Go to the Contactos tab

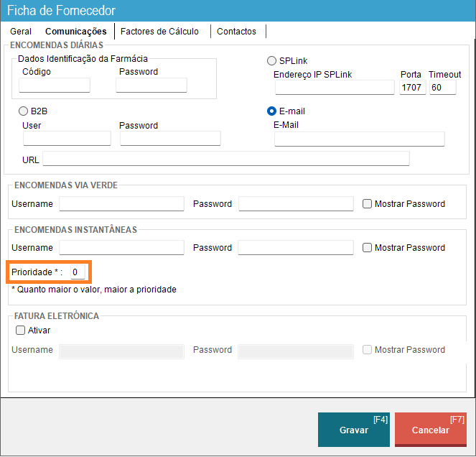tap(236, 32)
